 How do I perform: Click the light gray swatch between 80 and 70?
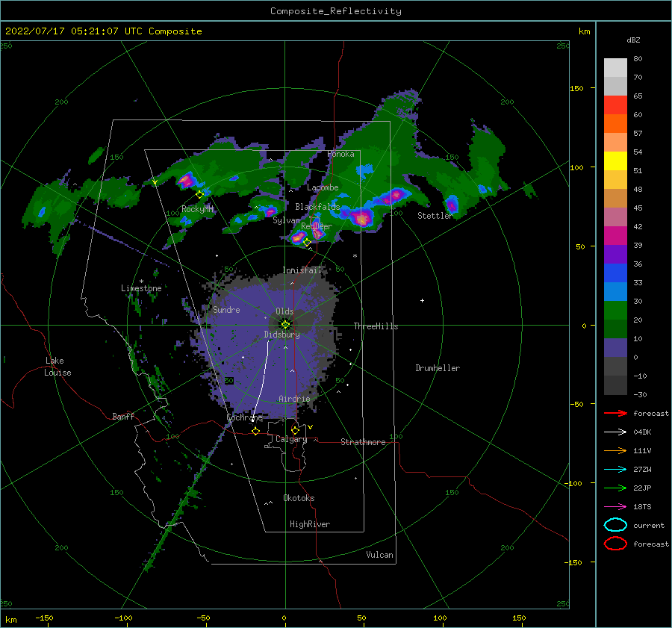pyautogui.click(x=615, y=68)
